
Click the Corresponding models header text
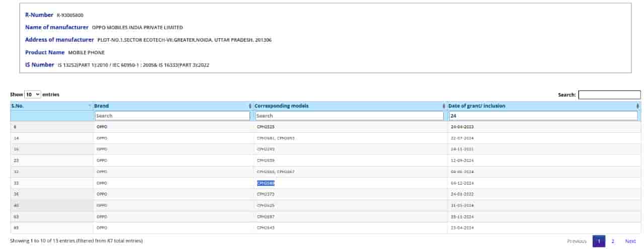(281, 106)
